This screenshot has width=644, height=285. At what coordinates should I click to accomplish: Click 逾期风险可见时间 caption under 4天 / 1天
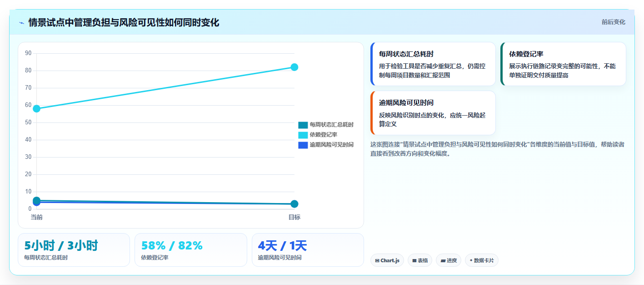click(280, 258)
